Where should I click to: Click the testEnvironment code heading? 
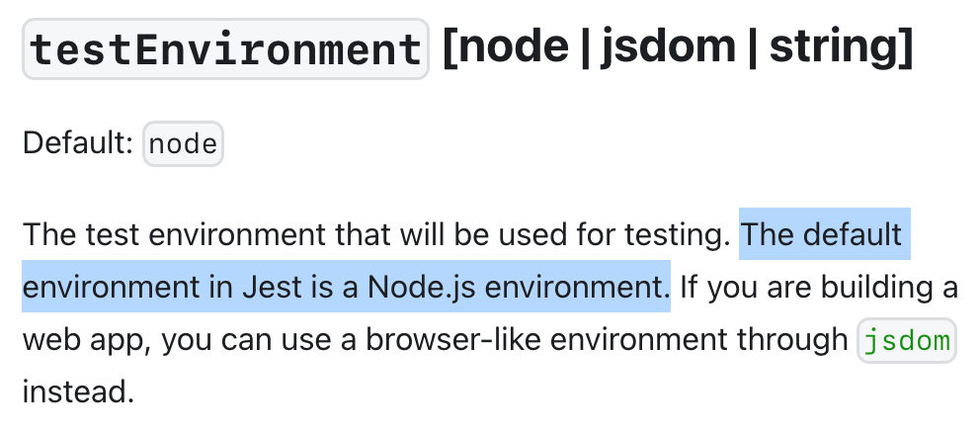coord(225,48)
